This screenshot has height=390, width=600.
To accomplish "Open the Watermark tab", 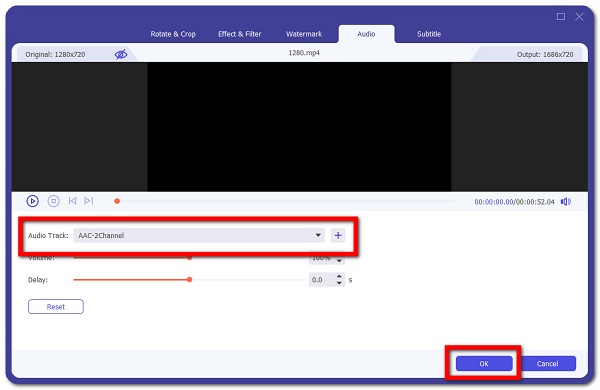I will tap(304, 34).
